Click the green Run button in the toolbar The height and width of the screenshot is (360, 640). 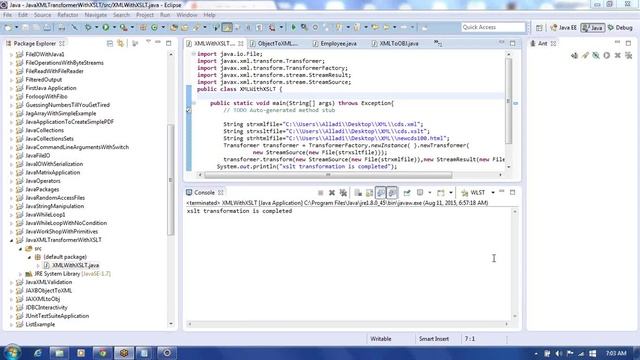coord(106,28)
